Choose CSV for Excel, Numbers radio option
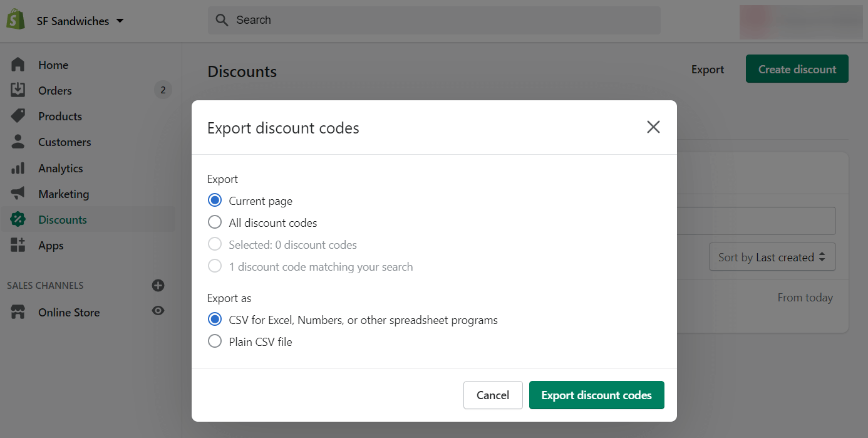 click(215, 320)
